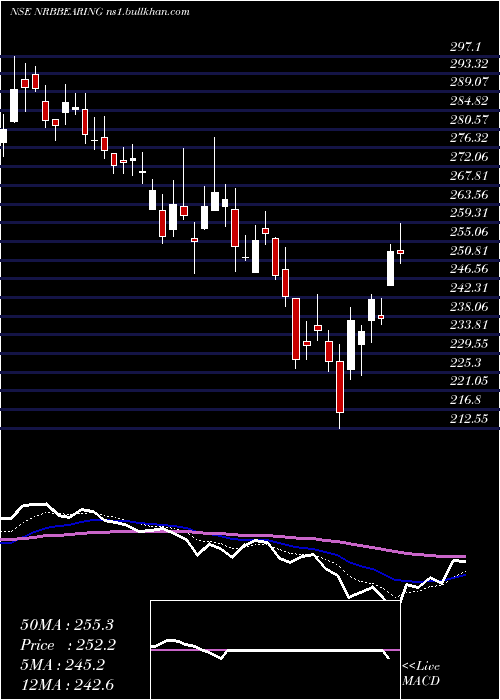Click the 50MA : 255.3 value
Viewport: 500px width, 700px height.
pyautogui.click(x=67, y=625)
